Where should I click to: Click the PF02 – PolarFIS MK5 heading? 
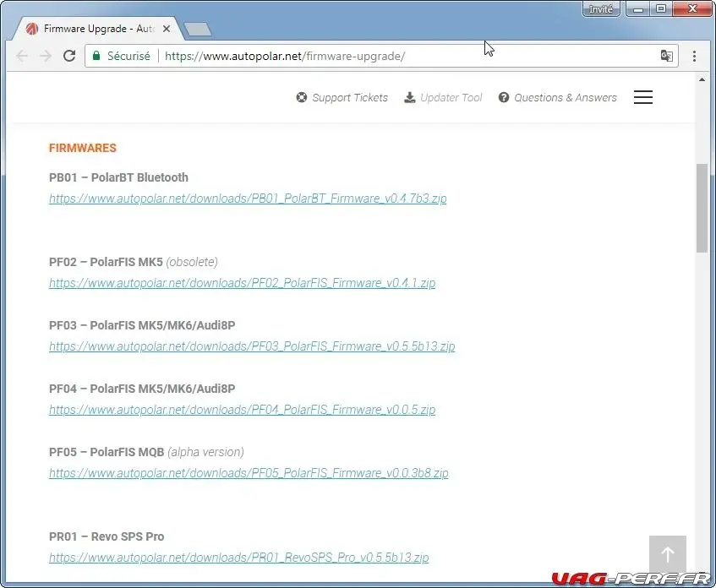106,262
